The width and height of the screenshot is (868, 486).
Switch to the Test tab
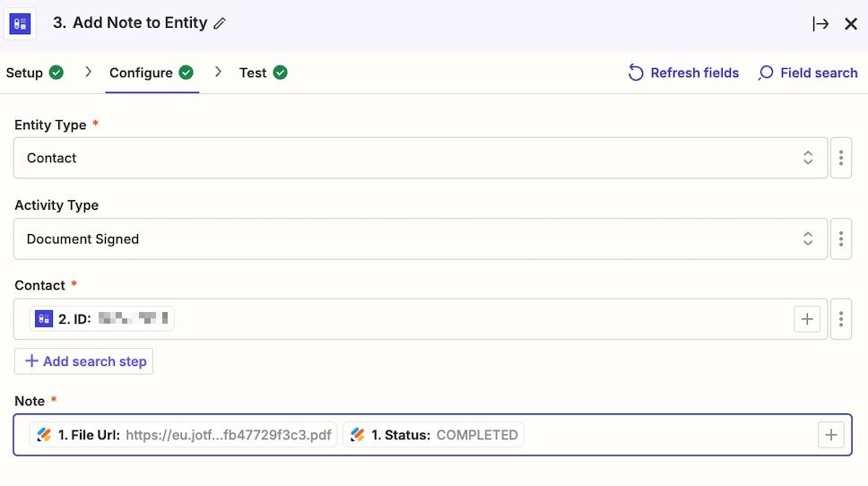[263, 73]
